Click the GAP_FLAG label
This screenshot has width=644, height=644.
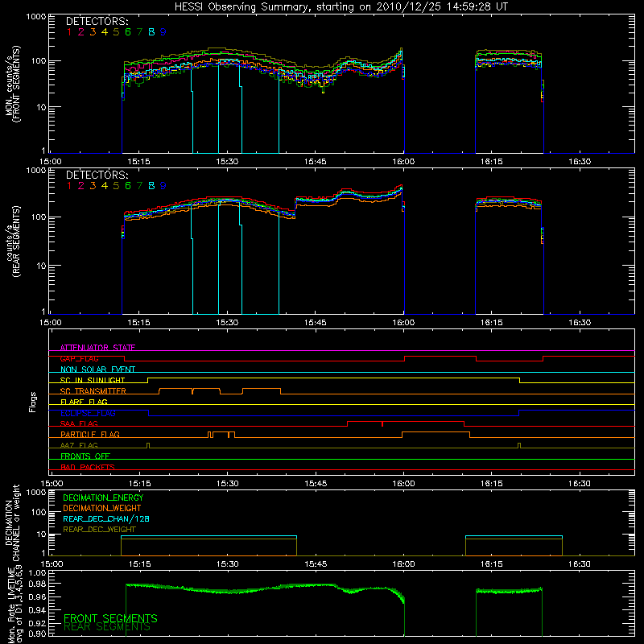(79, 358)
